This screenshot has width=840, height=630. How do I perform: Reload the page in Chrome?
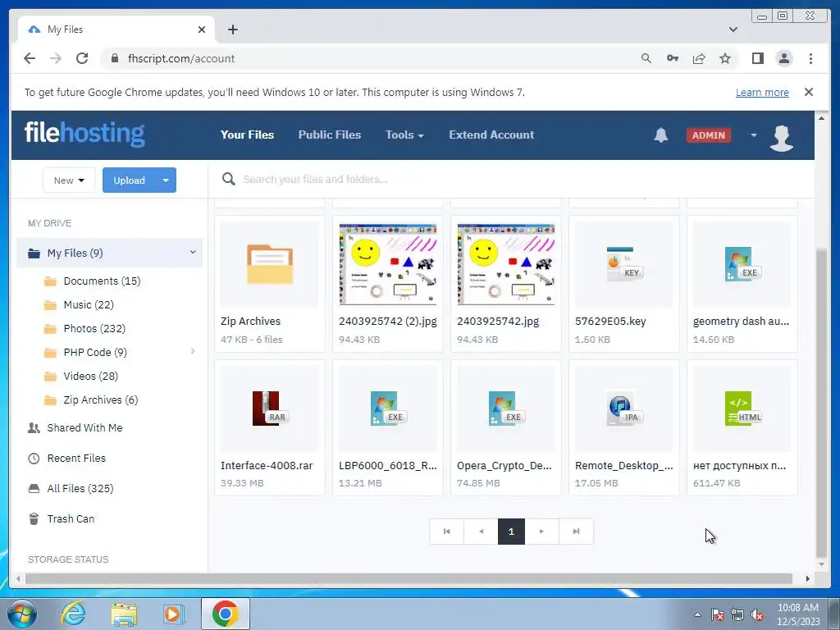pos(82,58)
